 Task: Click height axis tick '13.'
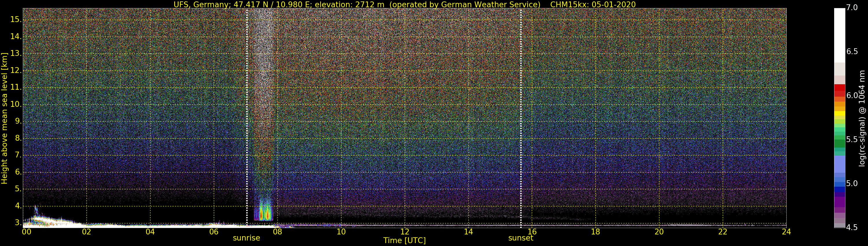(x=16, y=54)
